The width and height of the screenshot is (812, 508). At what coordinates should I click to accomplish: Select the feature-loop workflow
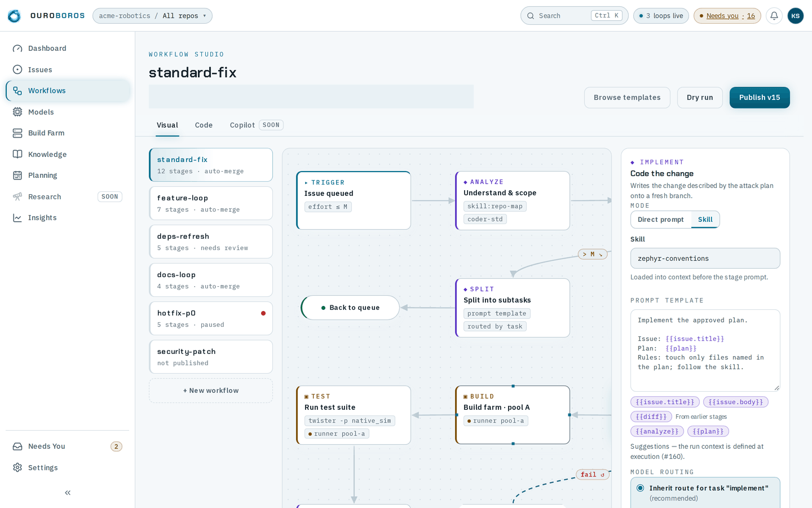coord(211,203)
